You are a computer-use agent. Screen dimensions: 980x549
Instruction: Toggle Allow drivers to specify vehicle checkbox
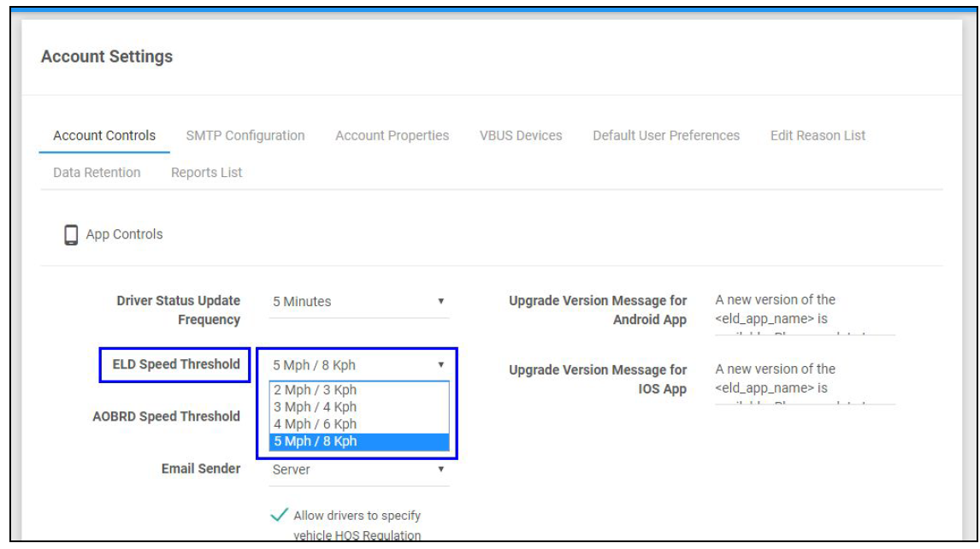(279, 516)
